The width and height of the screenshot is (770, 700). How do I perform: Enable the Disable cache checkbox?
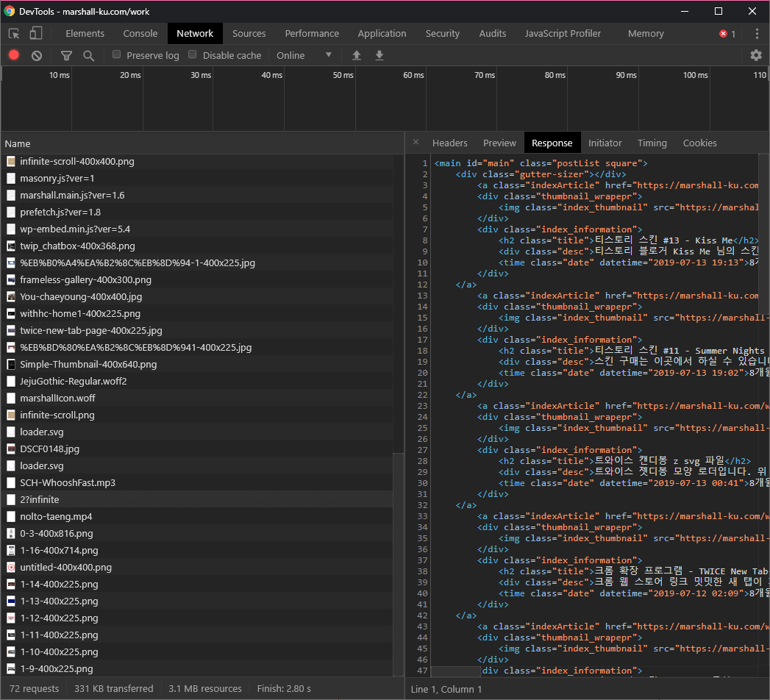(193, 54)
